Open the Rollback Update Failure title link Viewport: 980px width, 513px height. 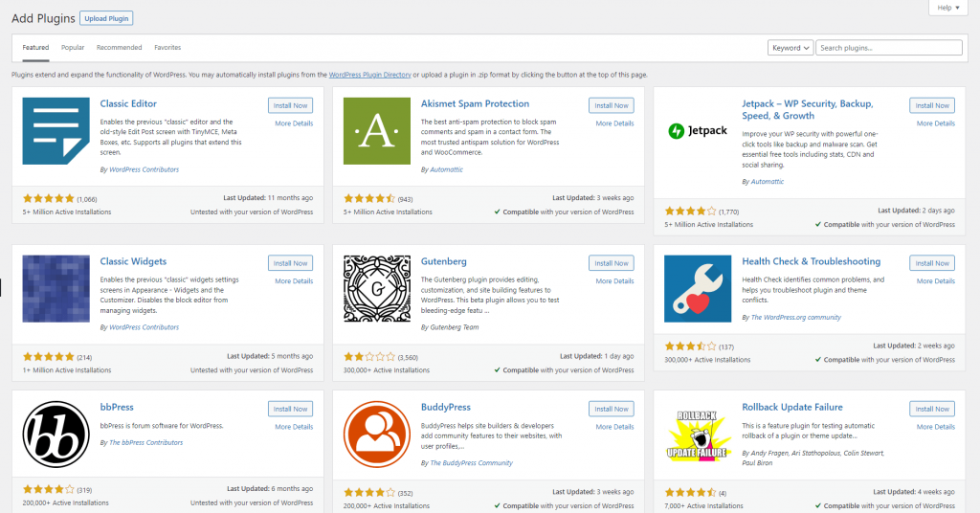791,407
